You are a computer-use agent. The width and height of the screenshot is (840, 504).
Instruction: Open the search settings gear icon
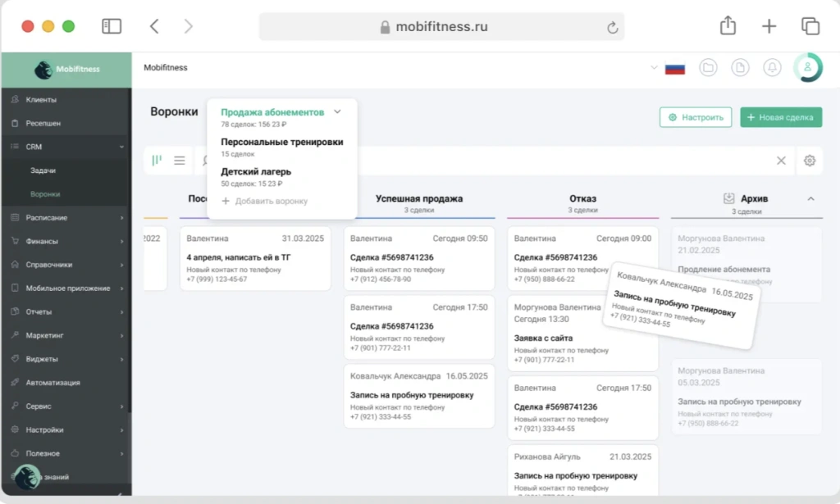coord(810,161)
